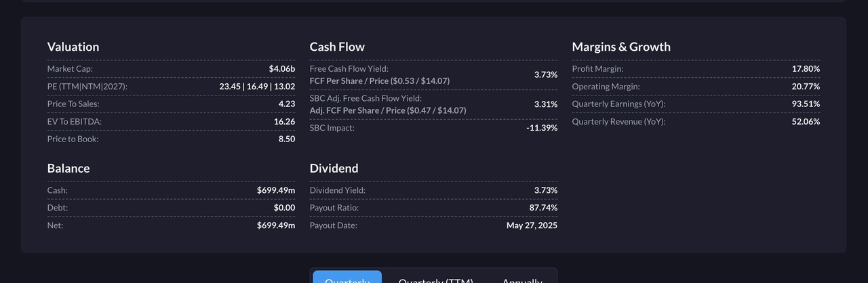Click the Valuation section heading
868x283 pixels.
(x=73, y=47)
